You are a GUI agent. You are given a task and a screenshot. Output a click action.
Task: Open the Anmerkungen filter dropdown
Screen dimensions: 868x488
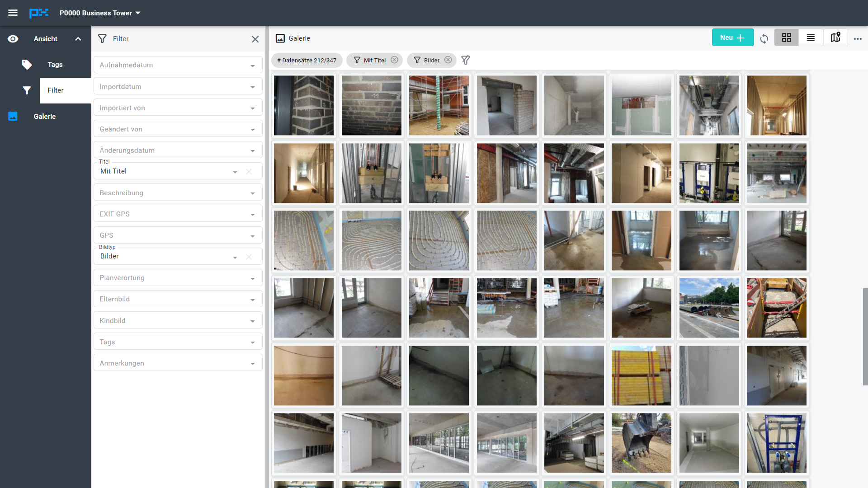point(178,363)
